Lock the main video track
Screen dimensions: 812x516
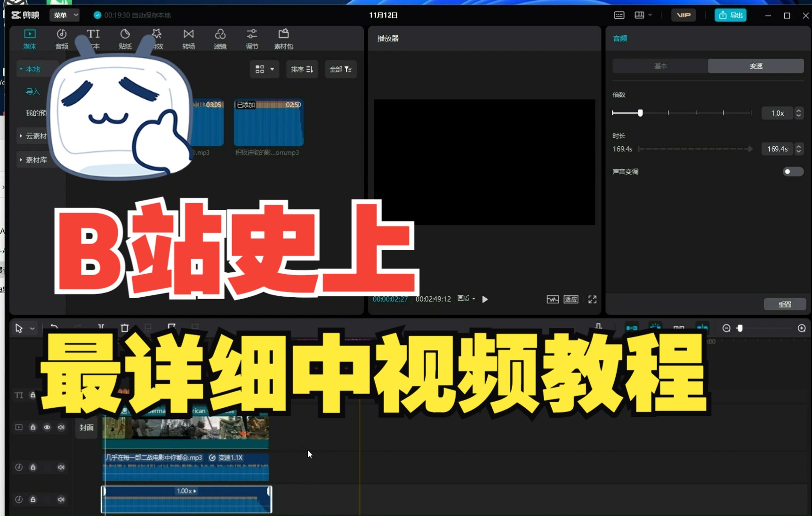click(x=33, y=427)
